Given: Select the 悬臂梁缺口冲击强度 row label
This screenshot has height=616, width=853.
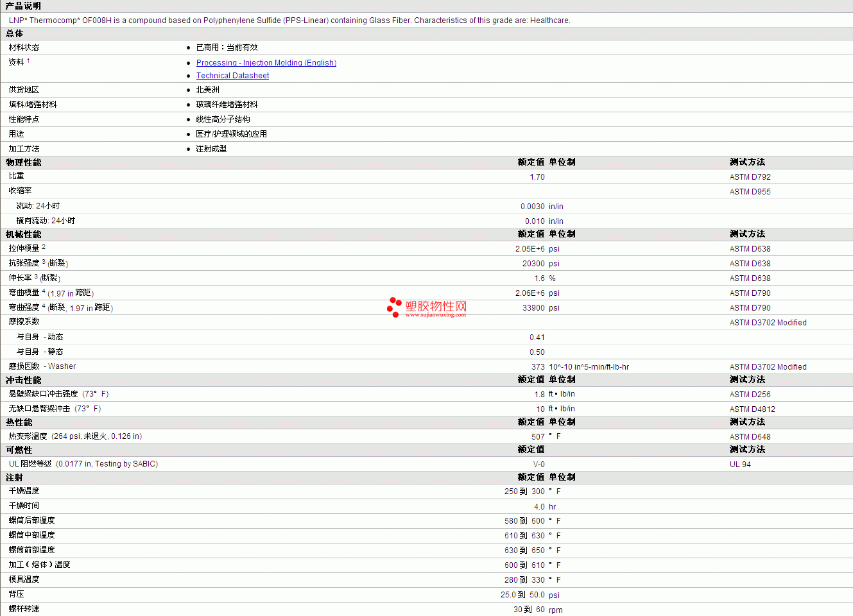Looking at the screenshot, I should [x=58, y=394].
